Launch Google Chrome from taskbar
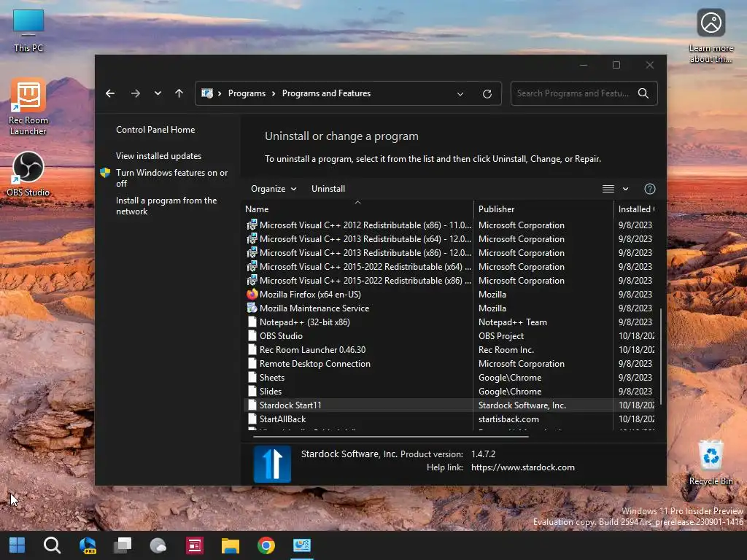The width and height of the screenshot is (747, 560). pyautogui.click(x=266, y=545)
